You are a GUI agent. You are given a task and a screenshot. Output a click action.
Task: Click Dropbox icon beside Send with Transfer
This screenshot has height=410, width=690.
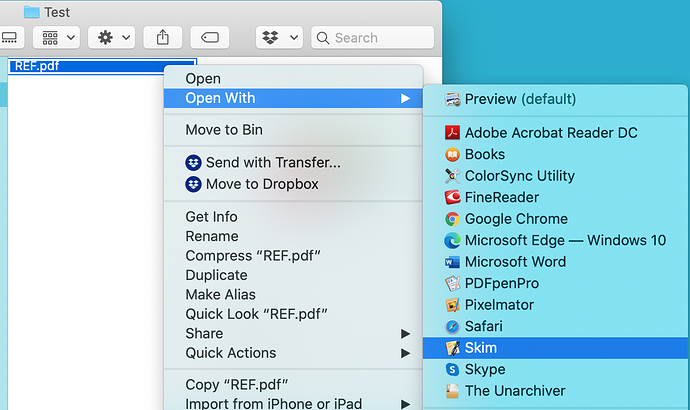[193, 163]
